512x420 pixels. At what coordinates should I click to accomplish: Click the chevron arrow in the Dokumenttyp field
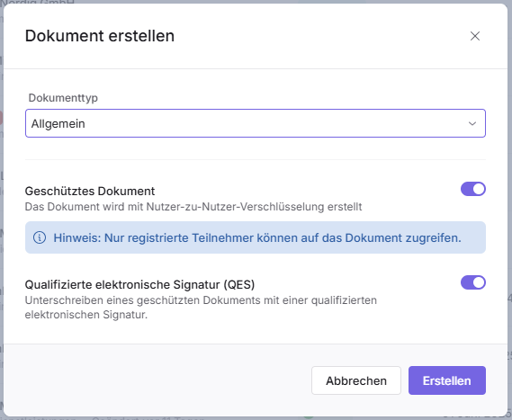(x=472, y=124)
